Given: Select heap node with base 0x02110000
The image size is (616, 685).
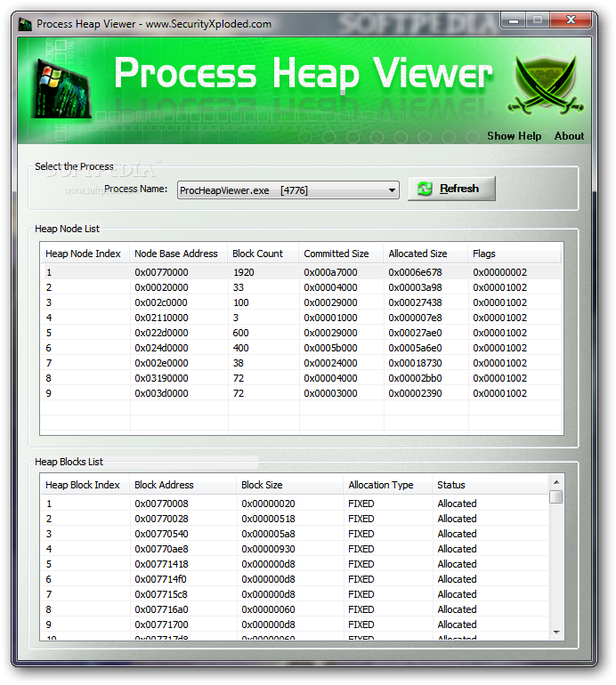Looking at the screenshot, I should 301,318.
